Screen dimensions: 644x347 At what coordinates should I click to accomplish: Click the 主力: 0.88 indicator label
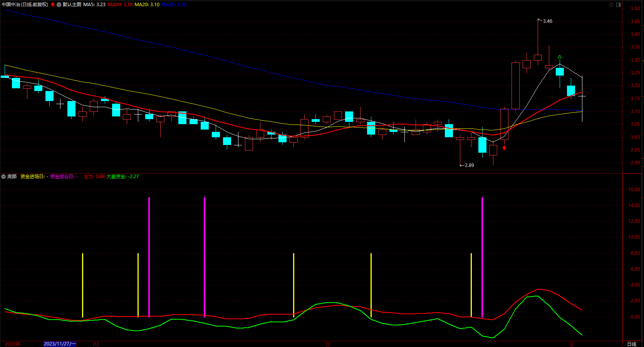pos(94,177)
